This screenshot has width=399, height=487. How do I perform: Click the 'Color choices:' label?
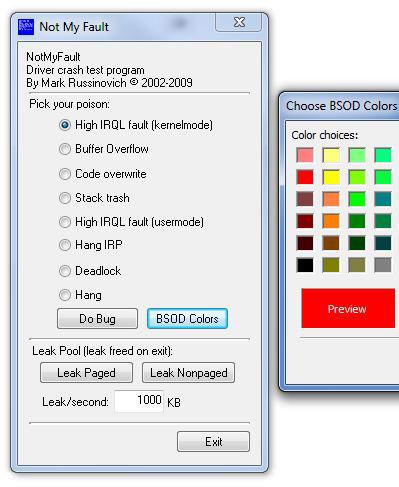[x=325, y=135]
